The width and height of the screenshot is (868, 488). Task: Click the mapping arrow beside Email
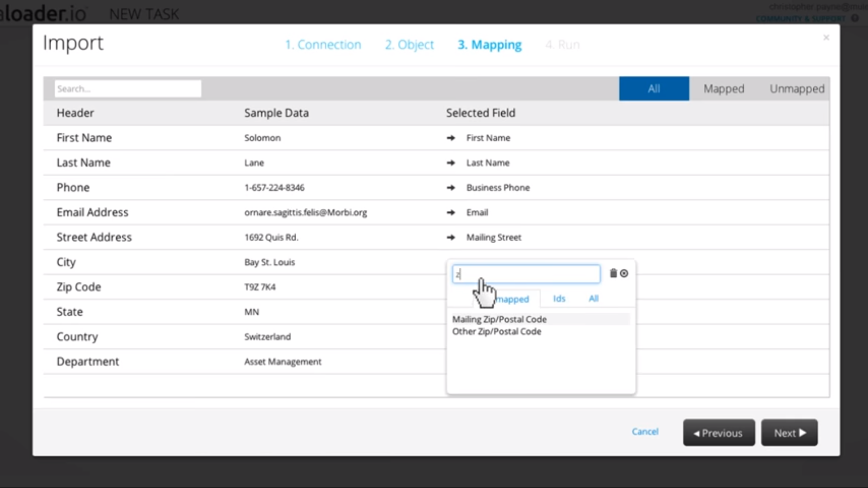[452, 212]
